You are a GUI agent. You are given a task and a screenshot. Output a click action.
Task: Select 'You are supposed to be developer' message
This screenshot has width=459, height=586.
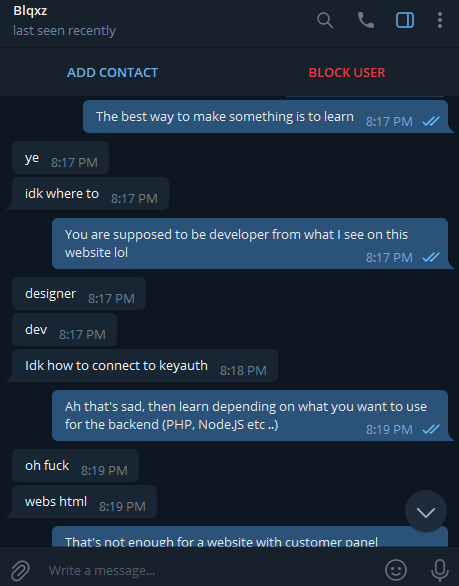[x=250, y=244]
